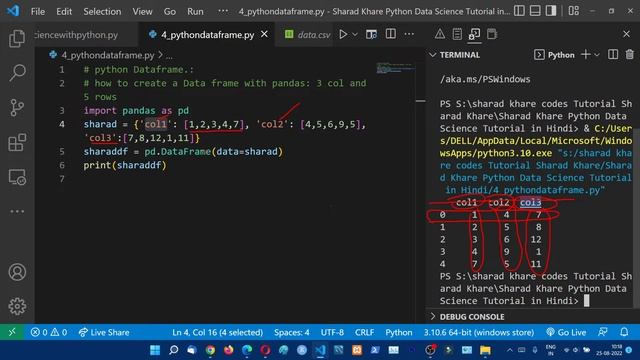
Task: Open the Selection menu
Action: pyautogui.click(x=102, y=11)
